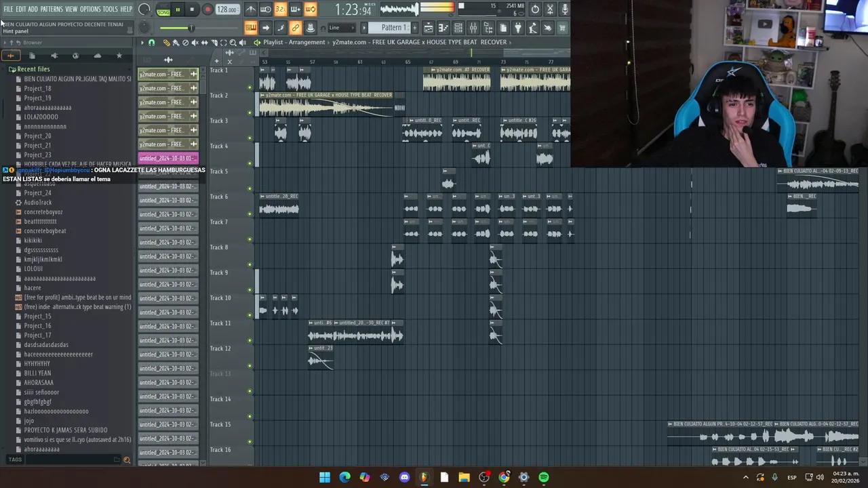Viewport: 868px width, 488px height.
Task: Open Discord from the taskbar
Action: pos(405,477)
